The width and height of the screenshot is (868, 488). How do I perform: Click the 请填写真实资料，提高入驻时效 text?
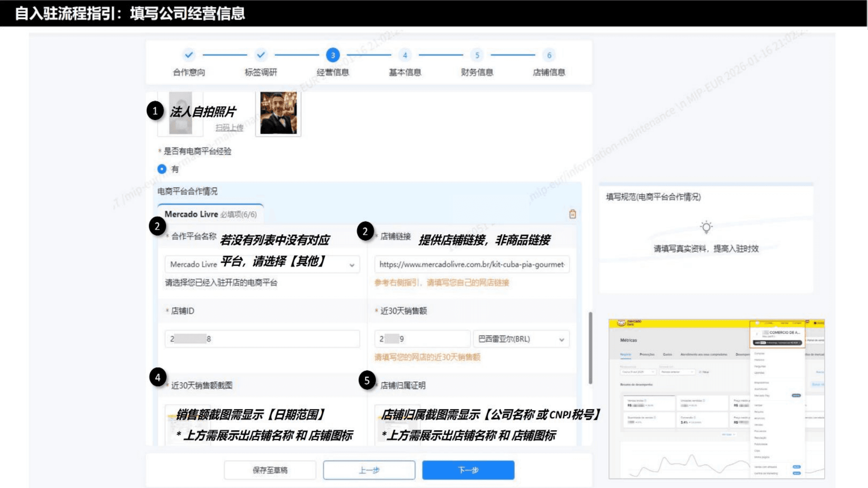pos(706,249)
